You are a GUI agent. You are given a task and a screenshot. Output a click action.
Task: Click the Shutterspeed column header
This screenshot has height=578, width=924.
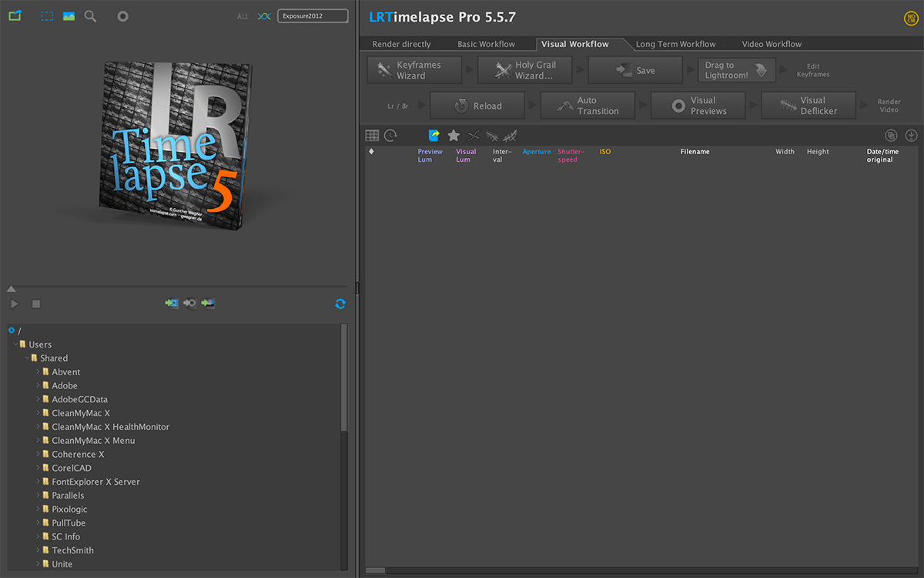coord(571,156)
